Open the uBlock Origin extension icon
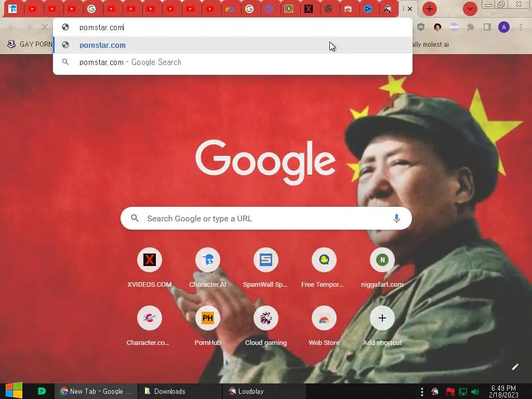The height and width of the screenshot is (399, 532). 421,27
